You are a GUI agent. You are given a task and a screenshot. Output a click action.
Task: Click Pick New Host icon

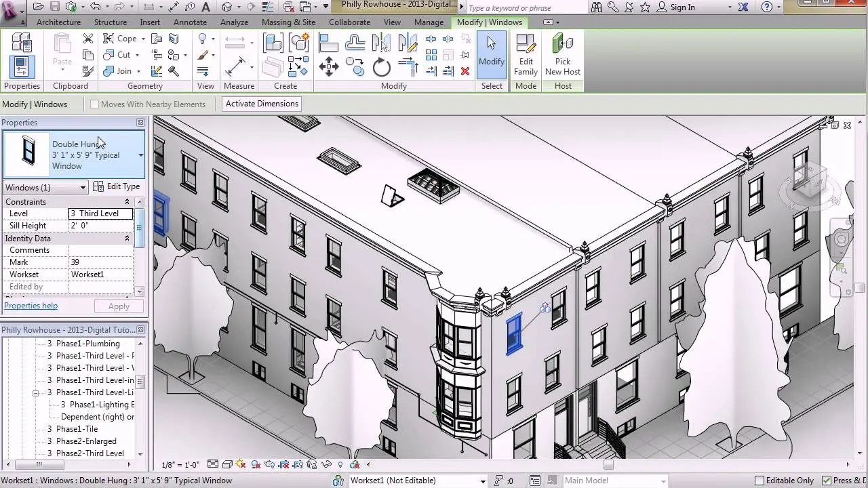pyautogui.click(x=563, y=55)
